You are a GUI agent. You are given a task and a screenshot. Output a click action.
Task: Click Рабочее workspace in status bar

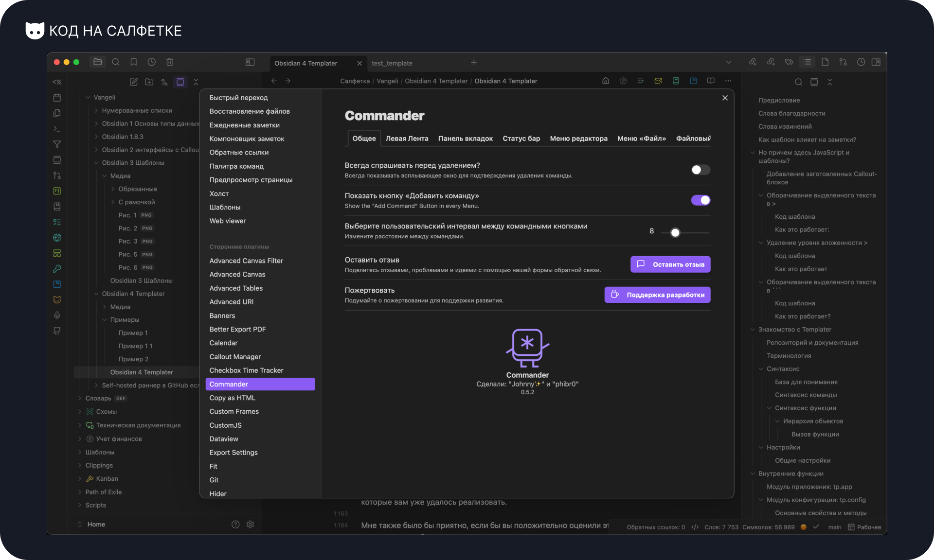coord(864,527)
